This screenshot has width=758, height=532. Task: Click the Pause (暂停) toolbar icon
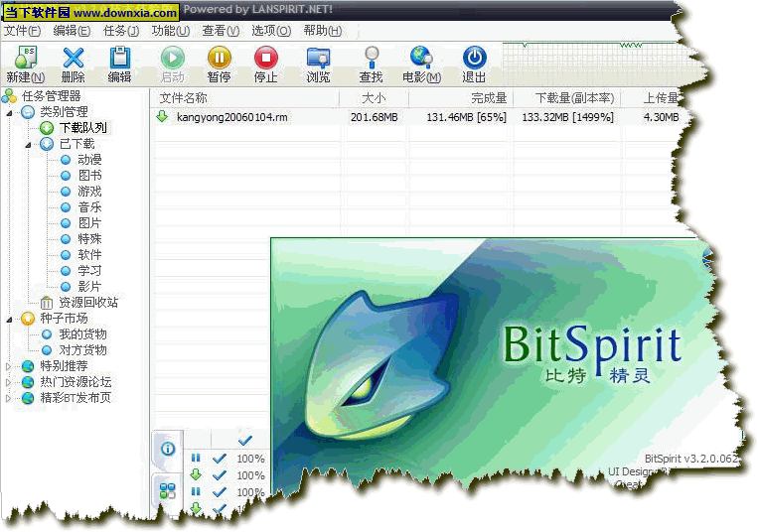point(219,58)
